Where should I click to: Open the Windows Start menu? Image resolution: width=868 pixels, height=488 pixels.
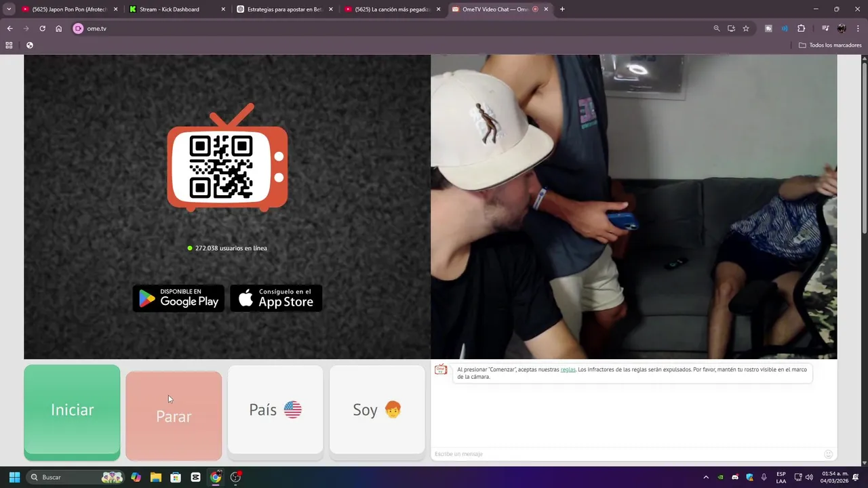[x=14, y=477]
